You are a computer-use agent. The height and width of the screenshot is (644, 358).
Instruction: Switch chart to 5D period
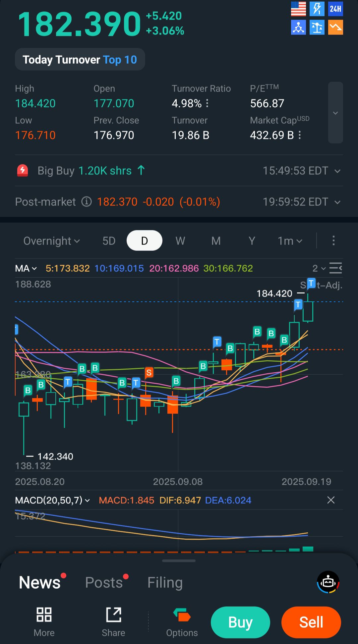point(109,241)
